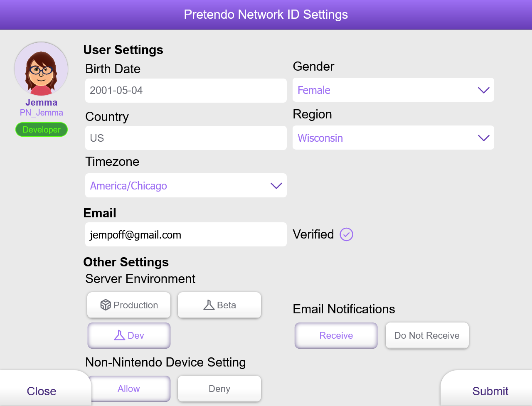Click the Gender dropdown chevron arrow
The width and height of the screenshot is (532, 406).
pyautogui.click(x=483, y=90)
